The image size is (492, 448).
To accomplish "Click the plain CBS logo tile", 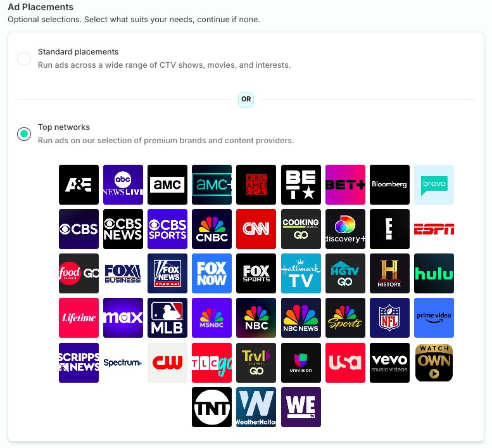I will coord(79,229).
